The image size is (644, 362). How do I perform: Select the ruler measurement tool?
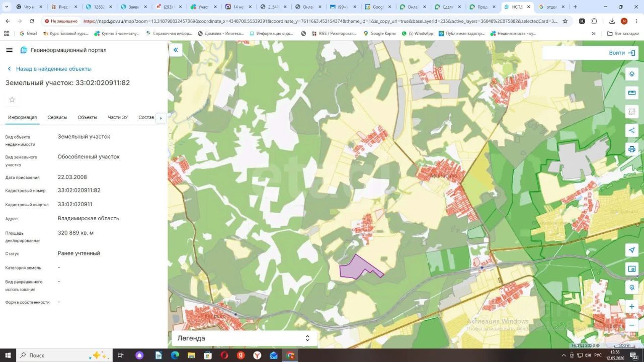click(x=632, y=93)
